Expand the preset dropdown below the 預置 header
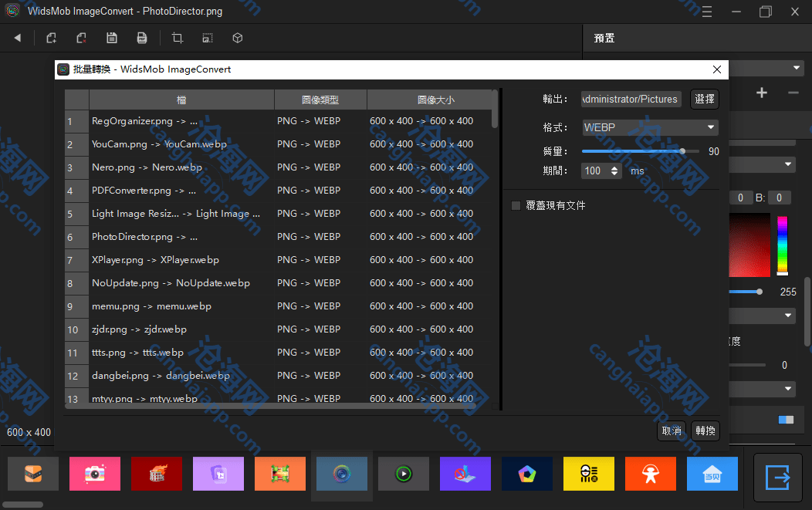The width and height of the screenshot is (812, 510). click(796, 69)
